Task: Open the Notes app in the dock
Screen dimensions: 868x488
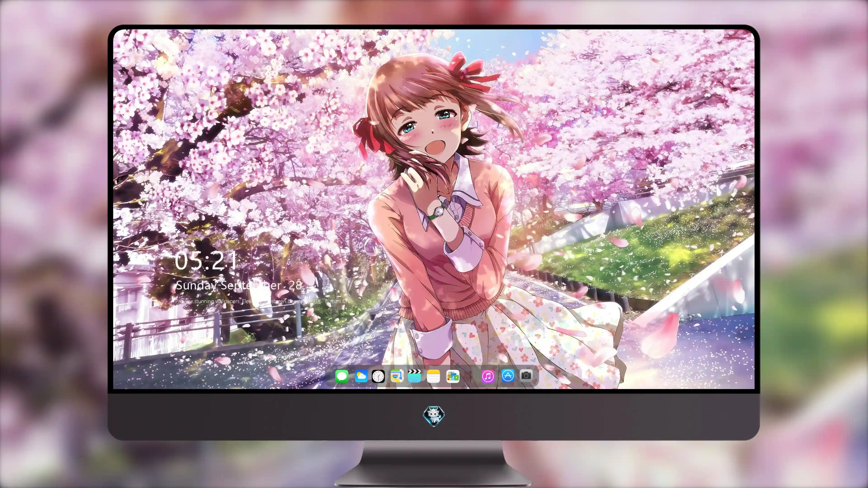Action: click(433, 376)
